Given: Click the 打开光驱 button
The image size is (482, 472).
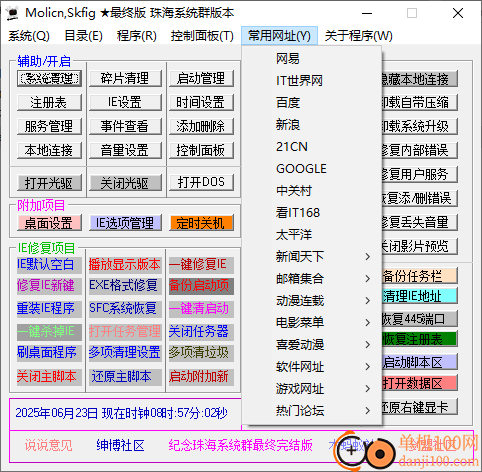Looking at the screenshot, I should click(49, 183).
